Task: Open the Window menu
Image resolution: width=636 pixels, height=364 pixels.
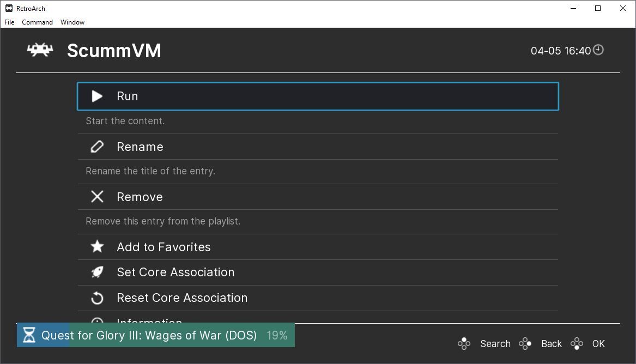Action: [x=72, y=22]
